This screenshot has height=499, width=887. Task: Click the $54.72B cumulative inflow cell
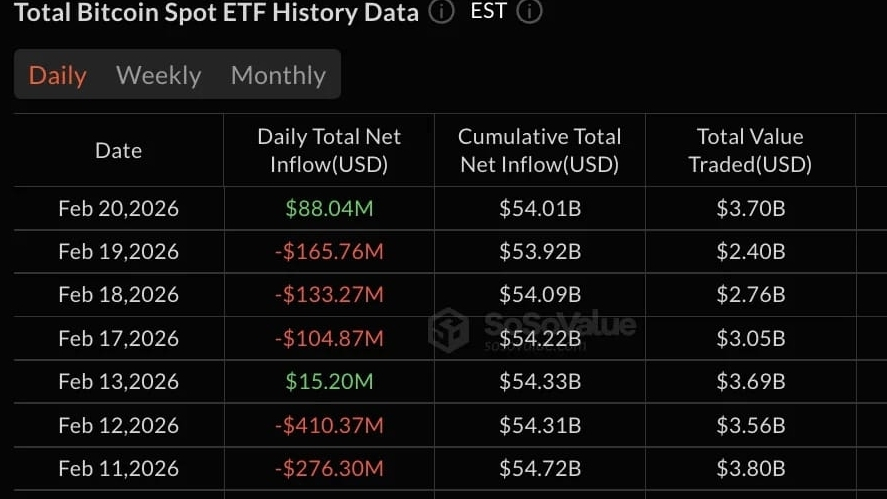tap(539, 468)
